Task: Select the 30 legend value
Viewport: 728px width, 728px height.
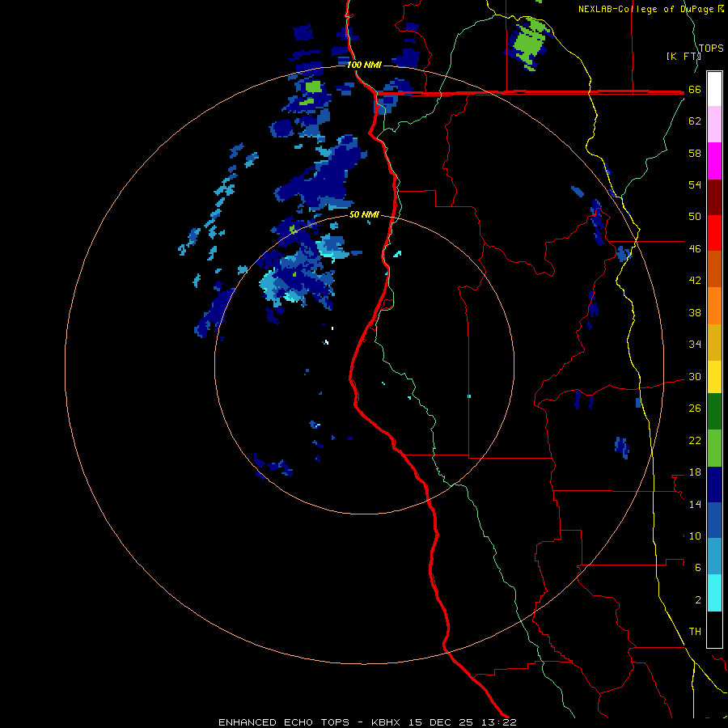Action: point(695,376)
